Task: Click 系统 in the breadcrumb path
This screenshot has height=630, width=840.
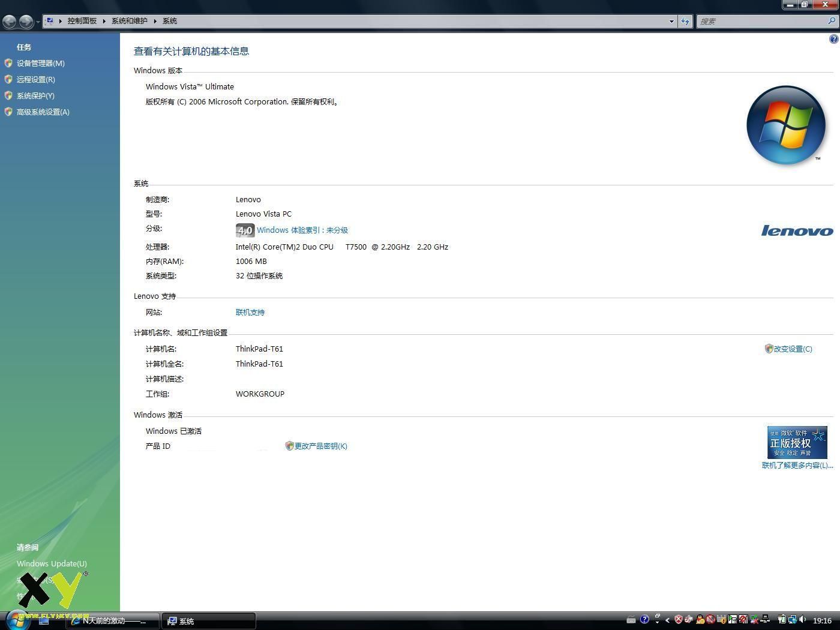Action: [x=170, y=20]
